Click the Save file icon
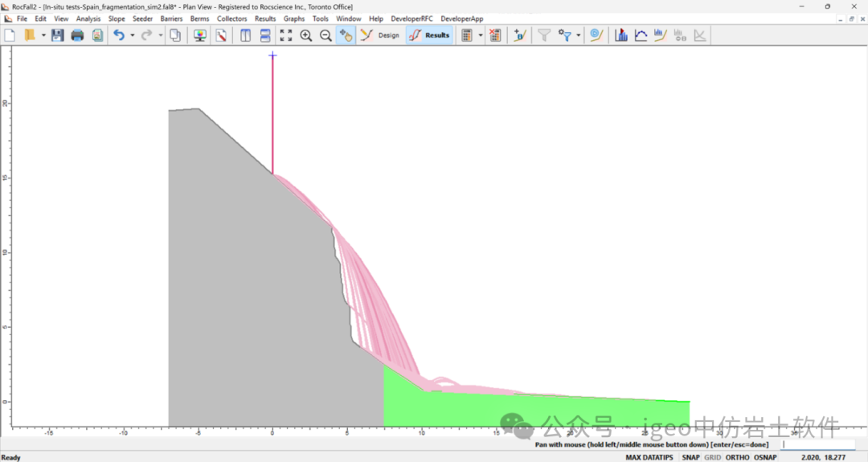The image size is (868, 462). tap(57, 35)
